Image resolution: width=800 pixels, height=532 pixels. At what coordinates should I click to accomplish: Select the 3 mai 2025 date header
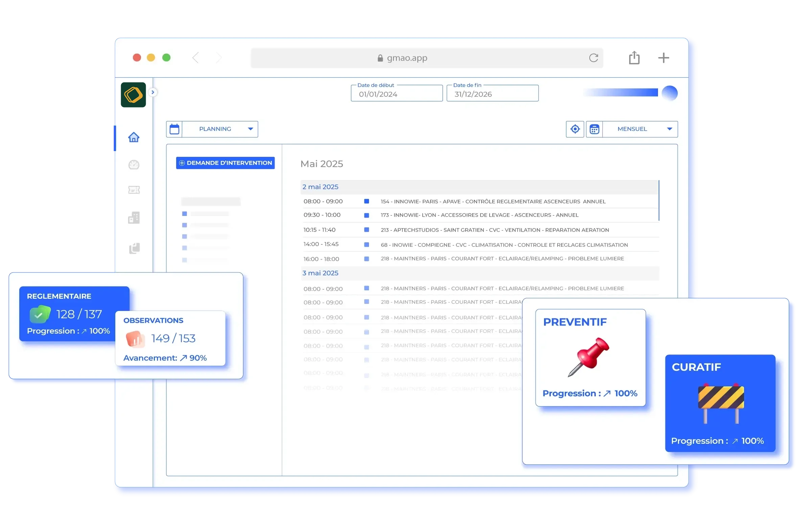pos(321,273)
